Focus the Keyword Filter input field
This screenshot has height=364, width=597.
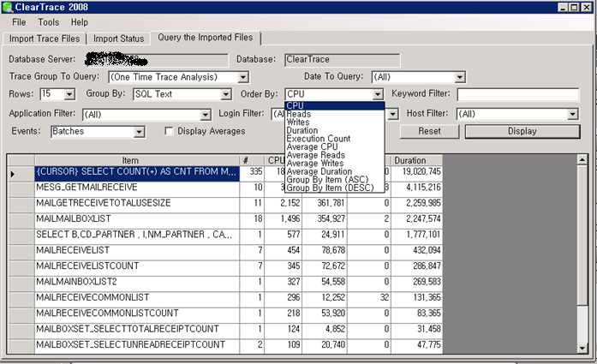pos(518,94)
